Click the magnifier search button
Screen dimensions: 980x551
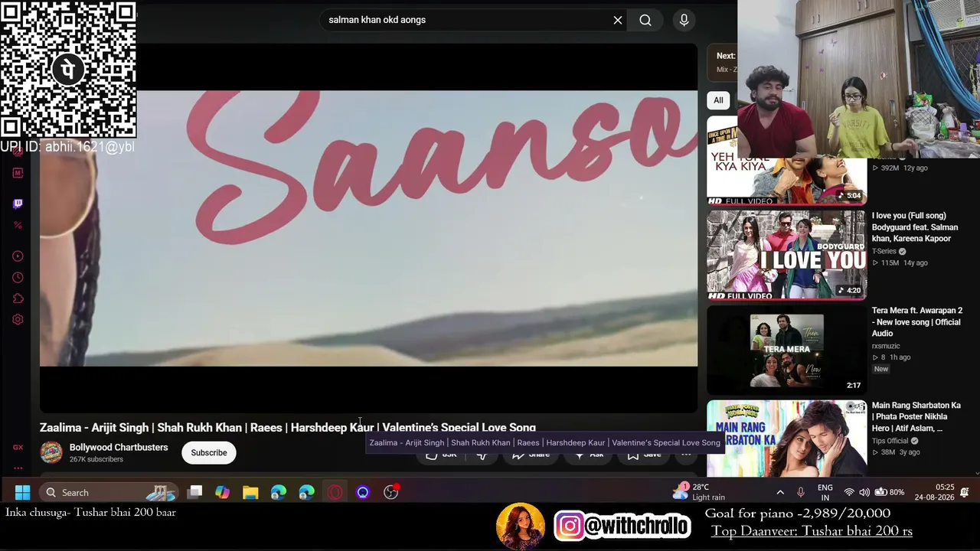(x=645, y=20)
